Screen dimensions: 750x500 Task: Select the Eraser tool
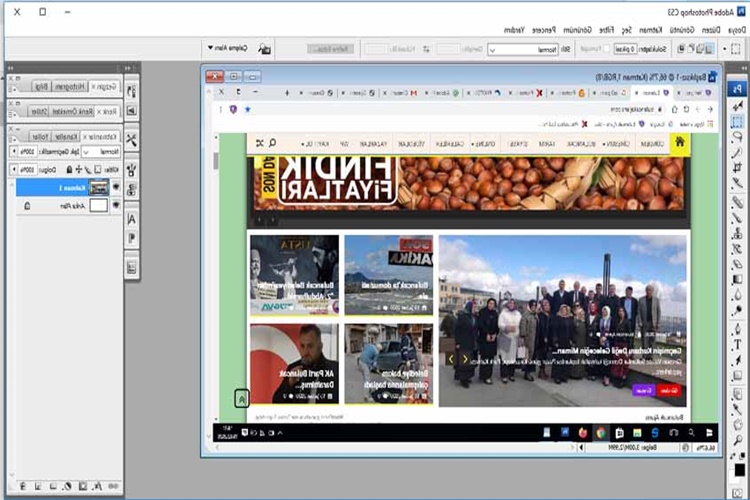[737, 264]
